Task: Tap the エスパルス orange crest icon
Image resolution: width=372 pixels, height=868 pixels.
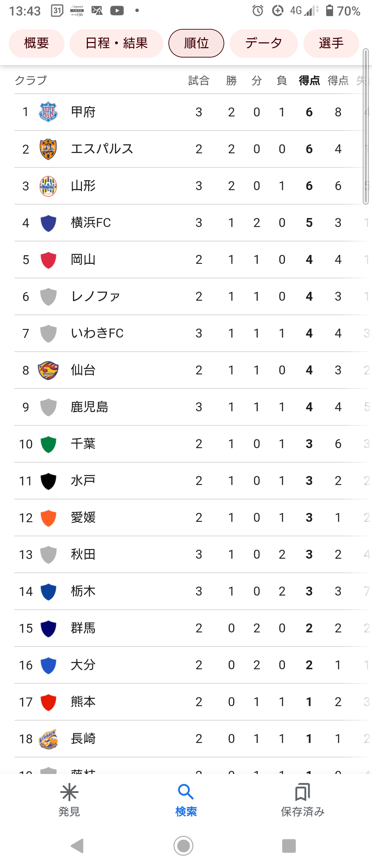Action: pos(48,149)
